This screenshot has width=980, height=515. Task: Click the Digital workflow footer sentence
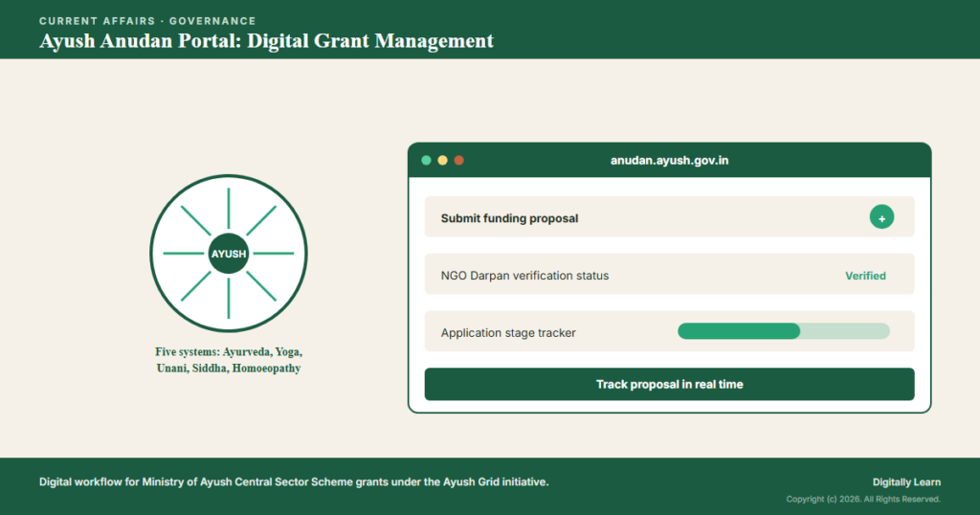pos(294,481)
